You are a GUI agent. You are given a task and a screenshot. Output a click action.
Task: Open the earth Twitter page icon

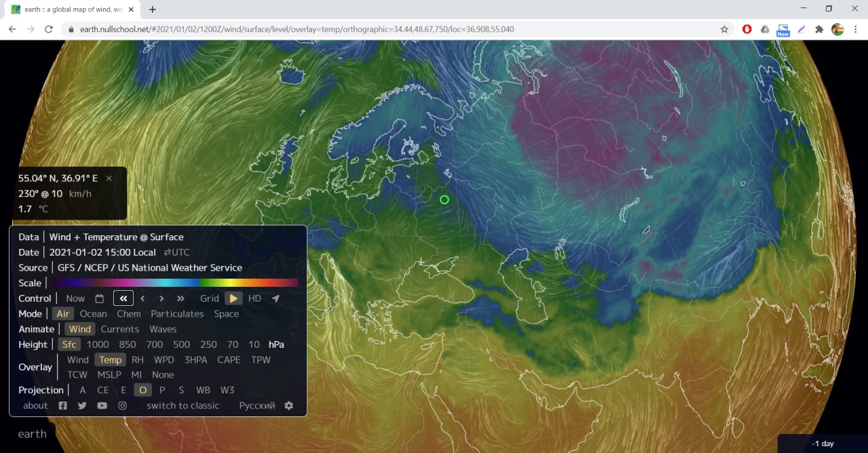pyautogui.click(x=82, y=406)
